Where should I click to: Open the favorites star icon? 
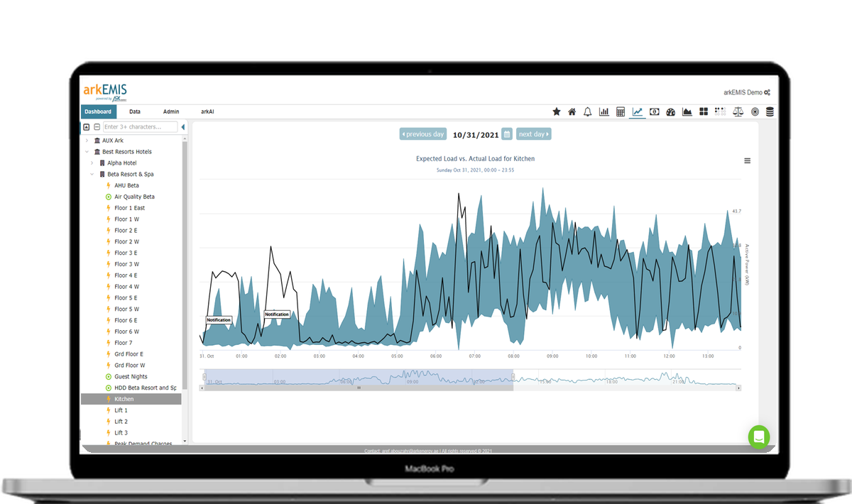point(557,111)
